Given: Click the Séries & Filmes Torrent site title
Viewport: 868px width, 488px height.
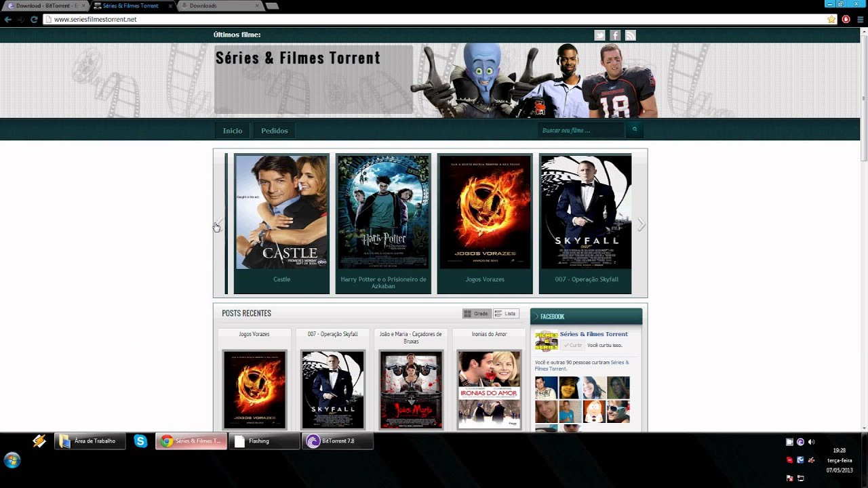Looking at the screenshot, I should click(x=298, y=58).
